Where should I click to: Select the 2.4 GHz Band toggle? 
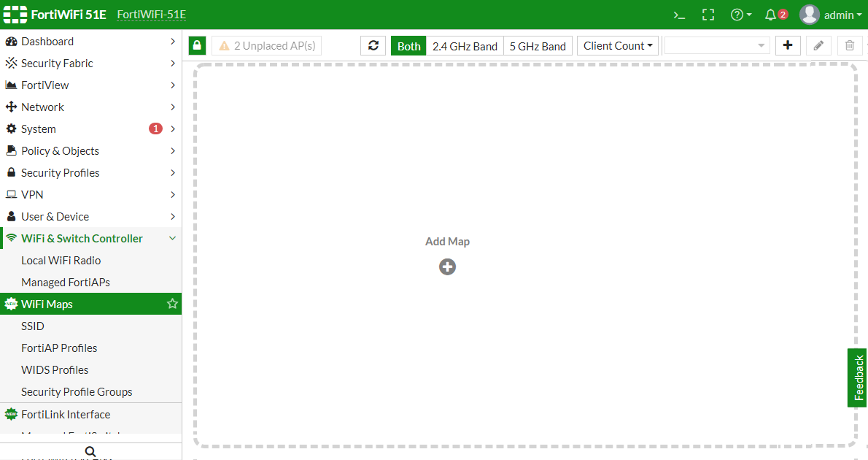coord(465,46)
